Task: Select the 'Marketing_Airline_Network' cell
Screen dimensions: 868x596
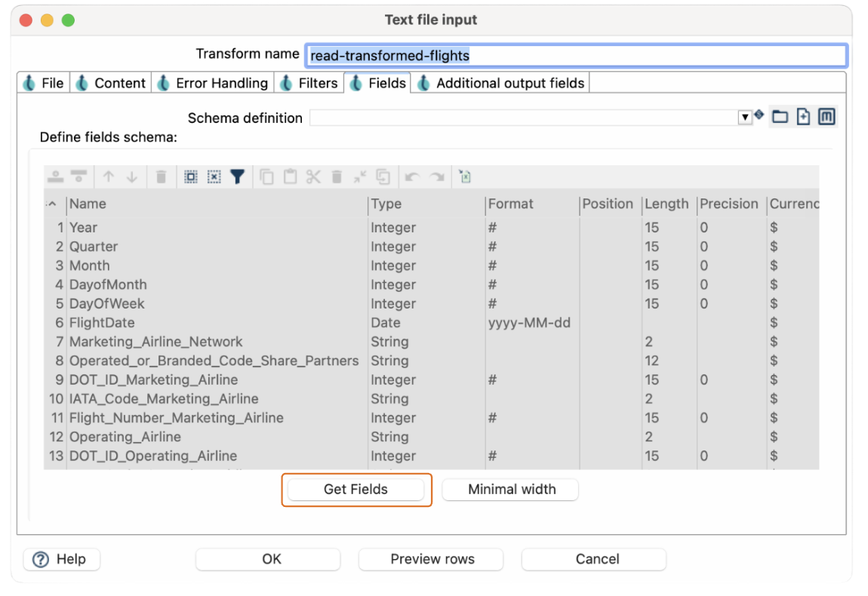Action: tap(217, 342)
